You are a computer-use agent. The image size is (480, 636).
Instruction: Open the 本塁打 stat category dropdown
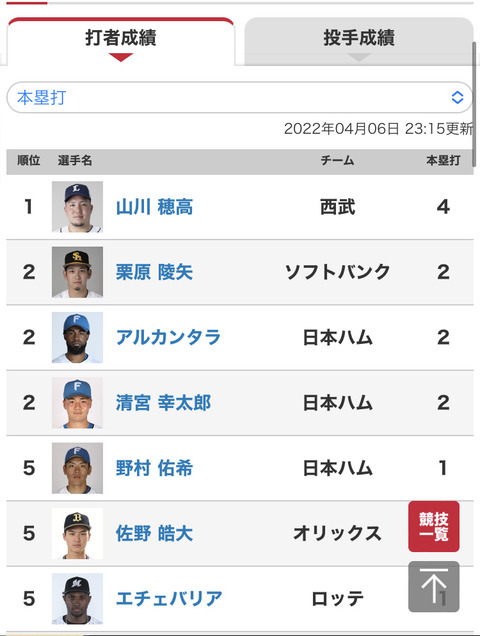tap(239, 97)
